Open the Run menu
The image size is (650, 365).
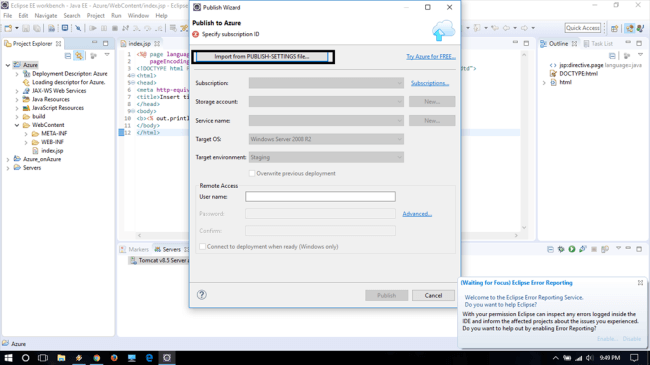pyautogui.click(x=116, y=16)
